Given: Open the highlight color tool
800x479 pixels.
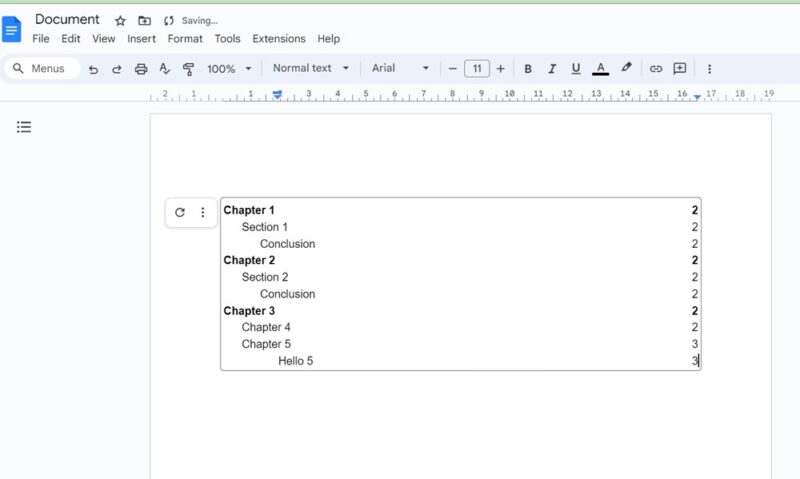Looking at the screenshot, I should (626, 68).
